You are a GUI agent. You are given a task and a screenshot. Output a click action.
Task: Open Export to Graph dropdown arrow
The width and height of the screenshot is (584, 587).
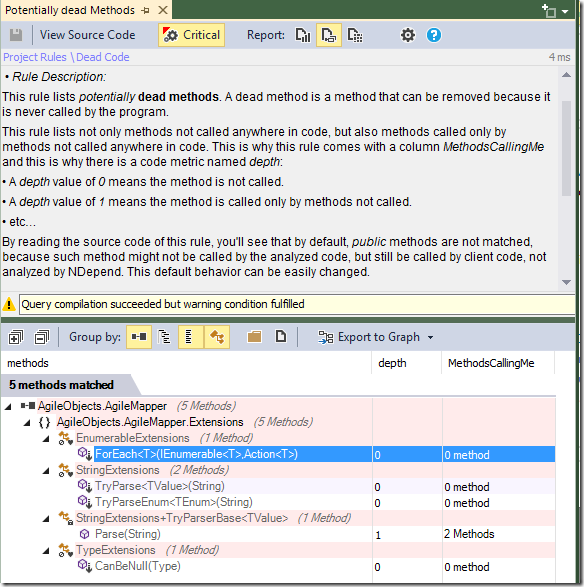tap(431, 337)
